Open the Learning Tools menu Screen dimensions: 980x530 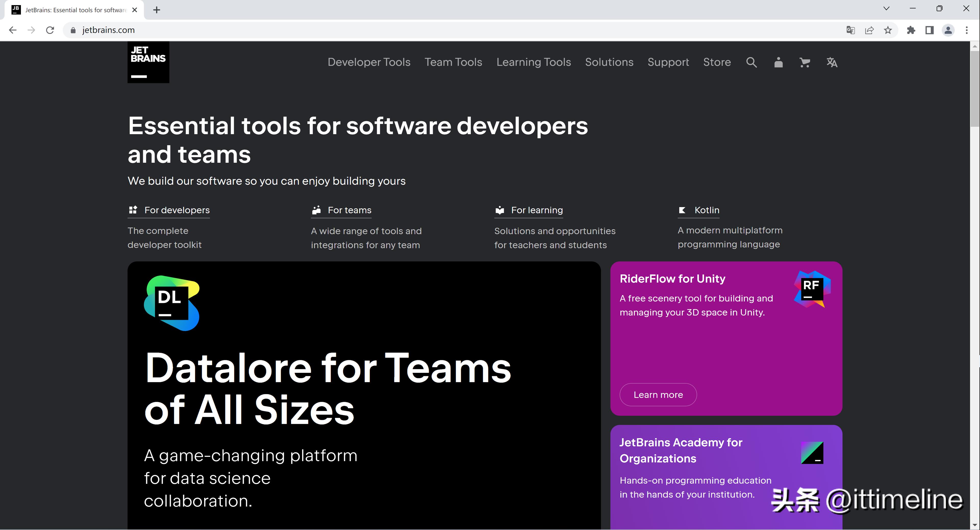[534, 62]
